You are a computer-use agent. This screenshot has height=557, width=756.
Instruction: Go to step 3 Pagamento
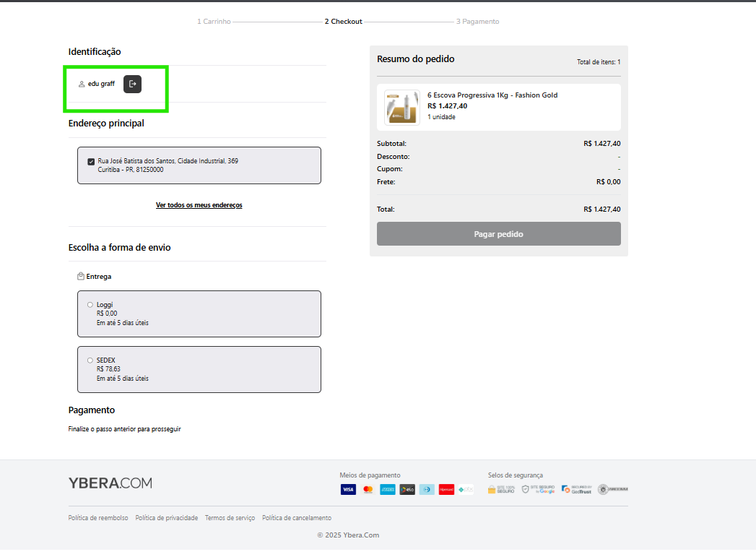478,22
